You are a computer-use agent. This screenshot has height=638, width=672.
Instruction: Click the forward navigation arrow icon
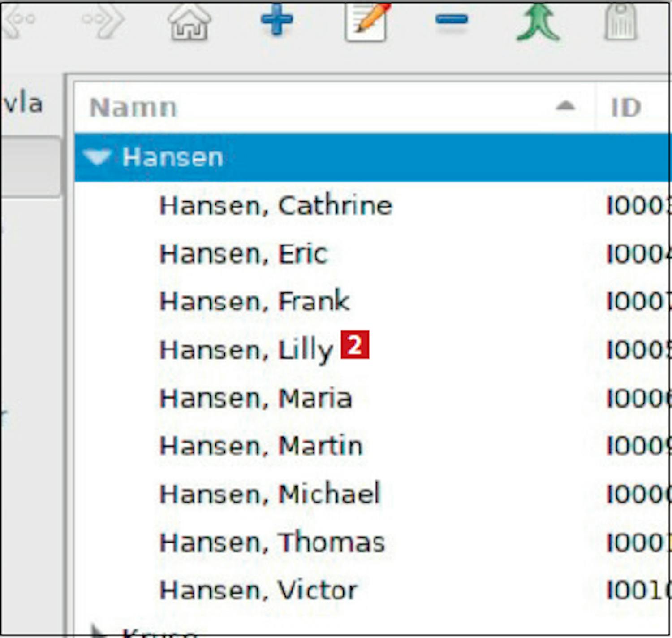click(x=104, y=20)
